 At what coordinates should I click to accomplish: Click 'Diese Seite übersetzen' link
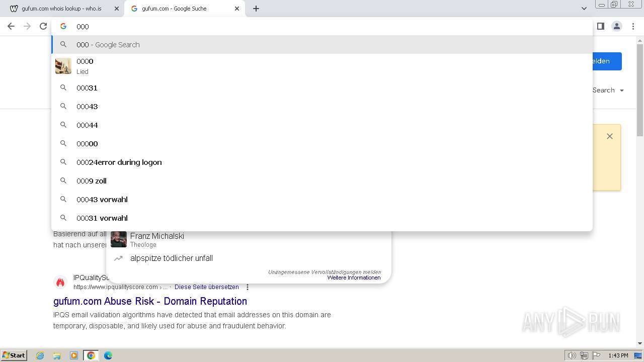click(207, 287)
